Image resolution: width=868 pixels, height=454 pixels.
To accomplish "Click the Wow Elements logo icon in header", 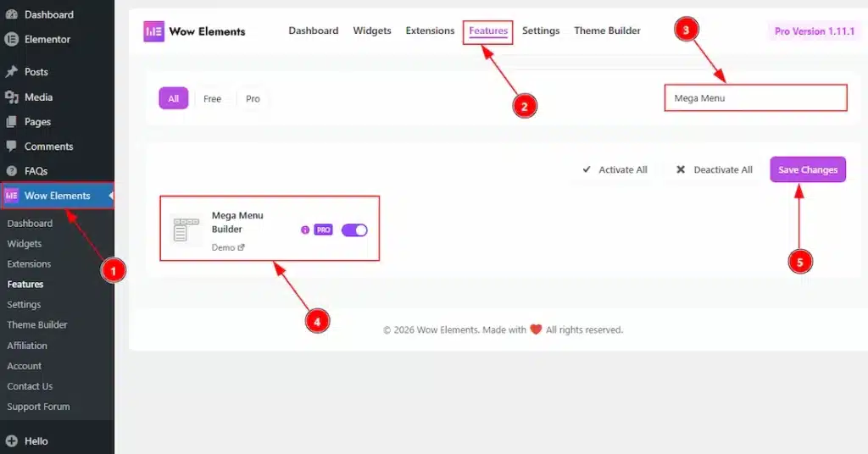I will tap(153, 31).
